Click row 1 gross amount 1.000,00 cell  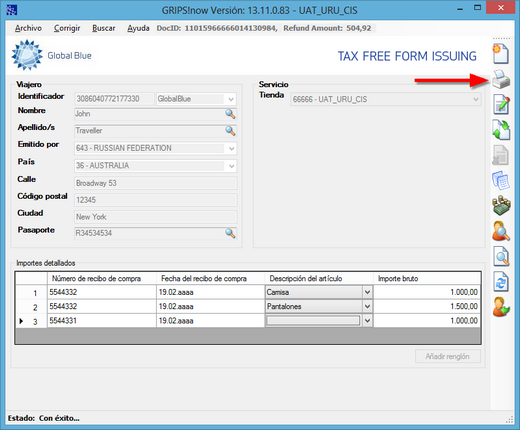point(427,292)
